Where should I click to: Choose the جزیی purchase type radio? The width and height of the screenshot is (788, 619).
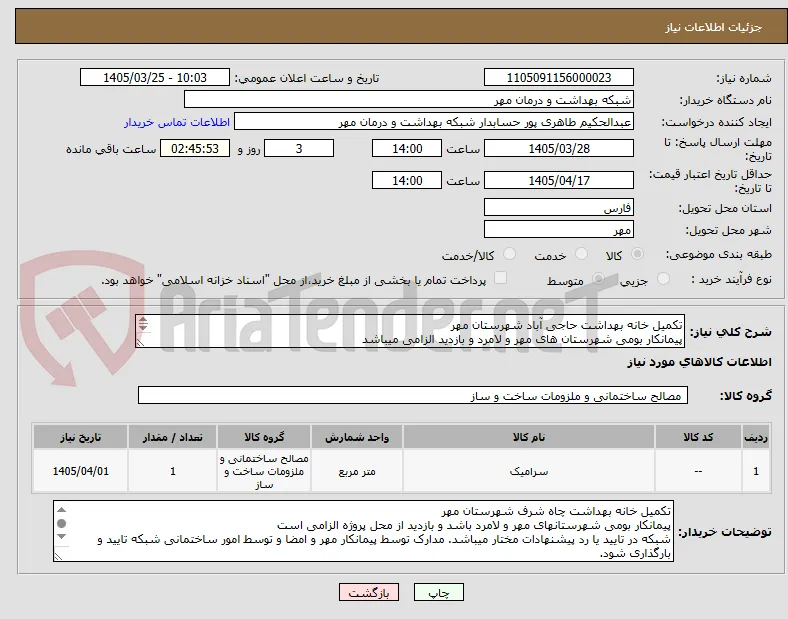pos(663,279)
